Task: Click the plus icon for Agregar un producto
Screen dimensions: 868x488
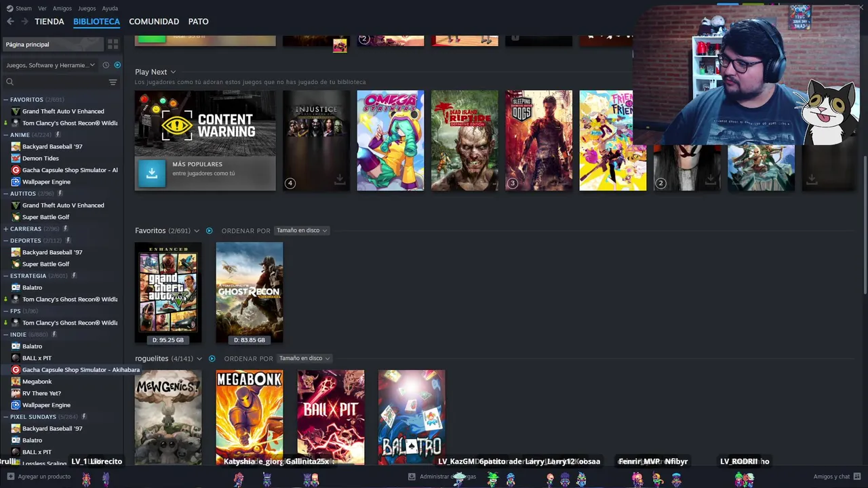Action: (x=10, y=476)
